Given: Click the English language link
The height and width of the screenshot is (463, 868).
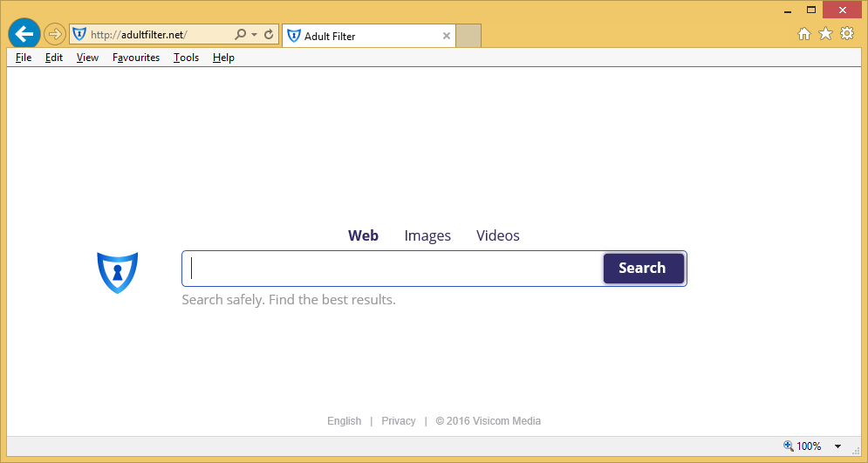Looking at the screenshot, I should (x=344, y=421).
